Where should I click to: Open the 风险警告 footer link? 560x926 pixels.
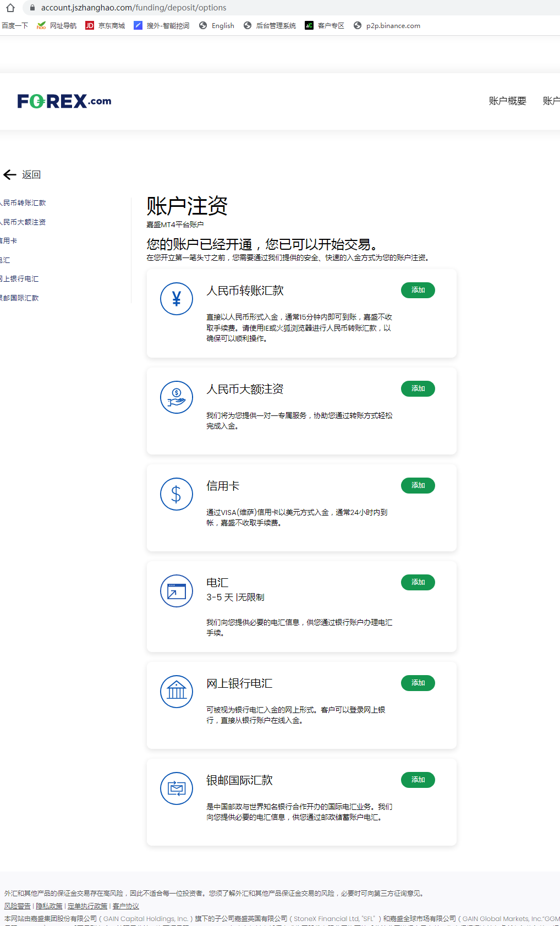18,906
